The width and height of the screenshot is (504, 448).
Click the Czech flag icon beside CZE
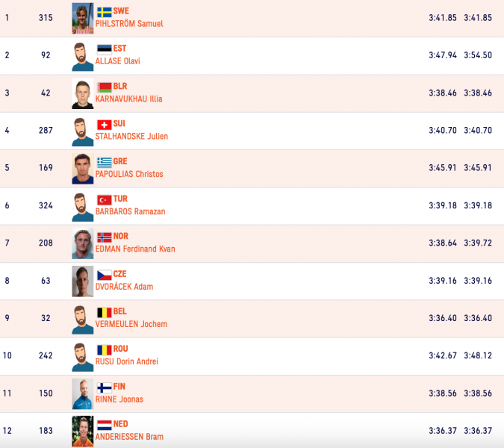click(x=104, y=275)
